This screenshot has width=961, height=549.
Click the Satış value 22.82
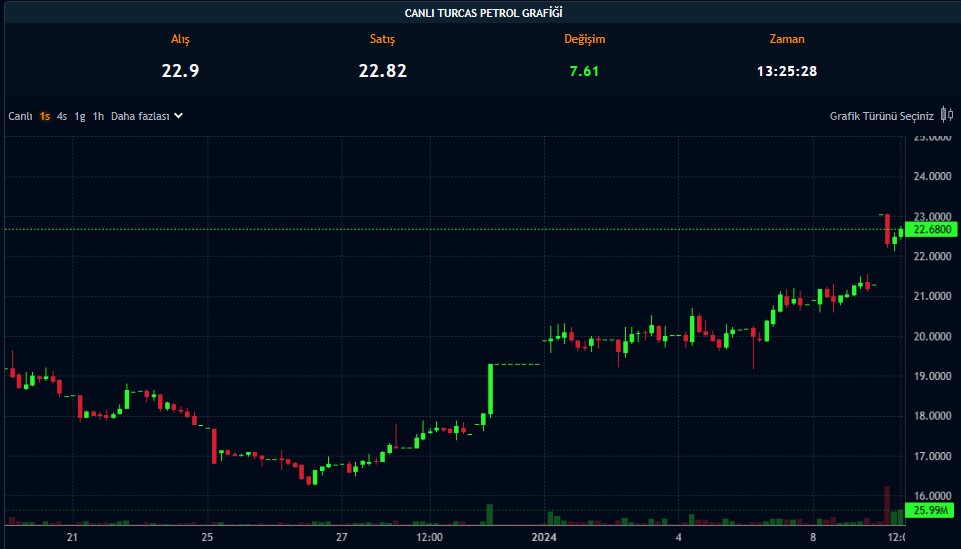coord(382,70)
